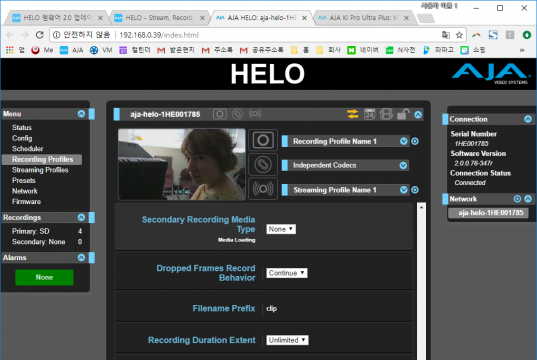Viewport: 537px width, 360px height.
Task: Click Secondary: None recordings entry
Action: tap(38, 242)
